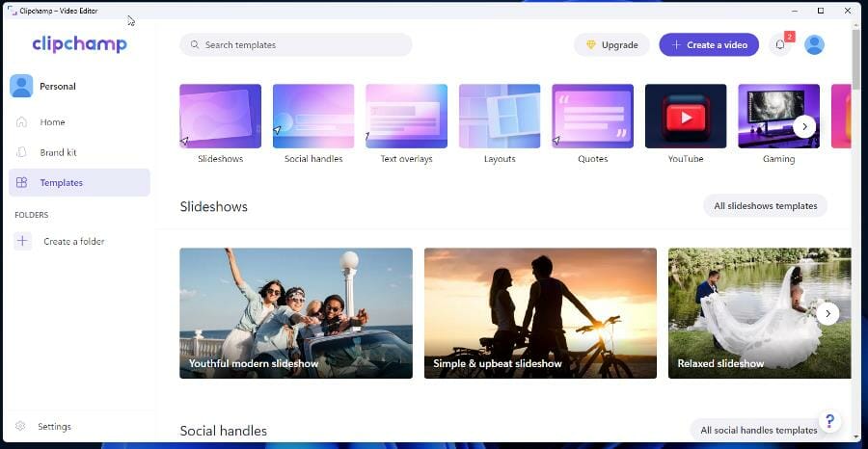The width and height of the screenshot is (868, 449).
Task: Click the Create a folder label
Action: (x=74, y=241)
